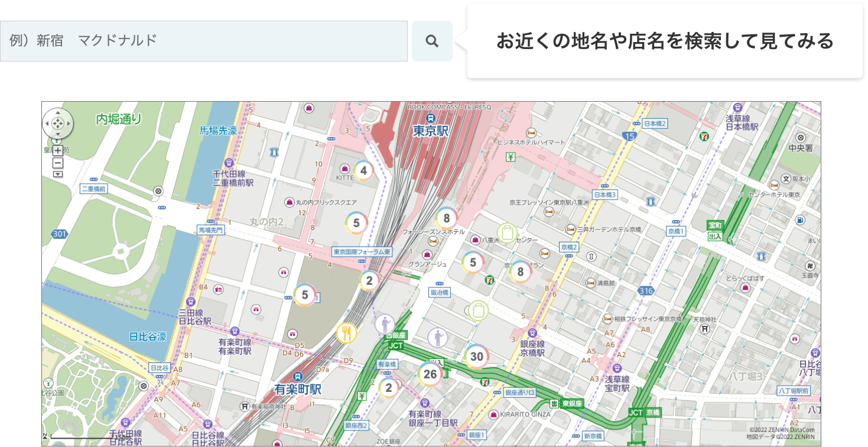Click the route 316 shield
868x447 pixels.
(646, 291)
